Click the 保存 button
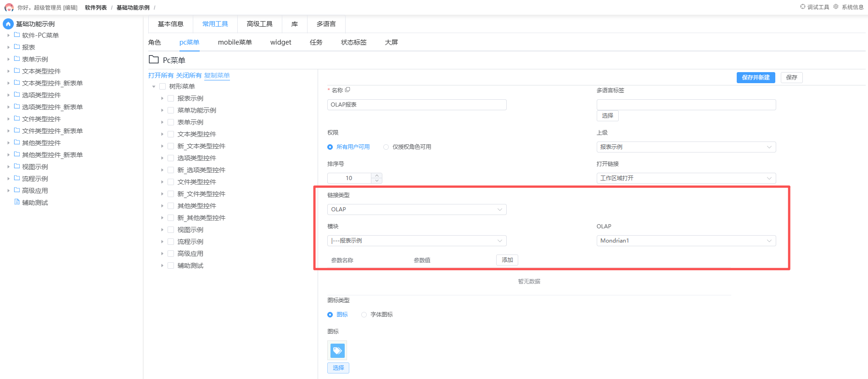This screenshot has height=379, width=868. [792, 78]
